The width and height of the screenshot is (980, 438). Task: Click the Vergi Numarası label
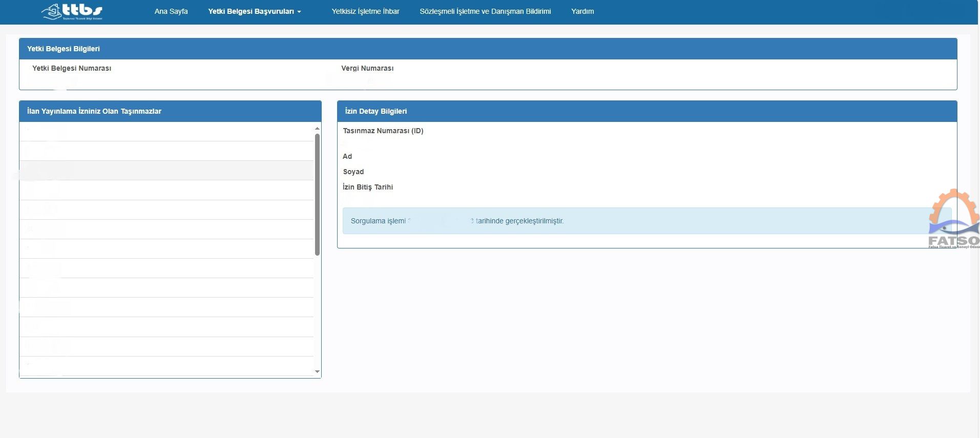tap(367, 68)
